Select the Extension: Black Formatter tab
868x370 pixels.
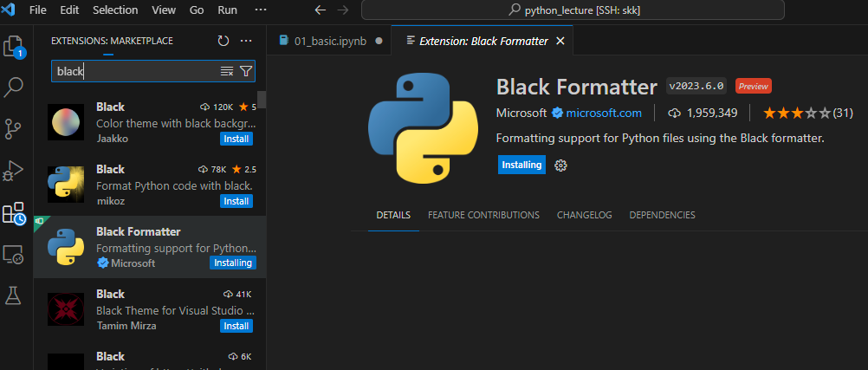(x=483, y=41)
